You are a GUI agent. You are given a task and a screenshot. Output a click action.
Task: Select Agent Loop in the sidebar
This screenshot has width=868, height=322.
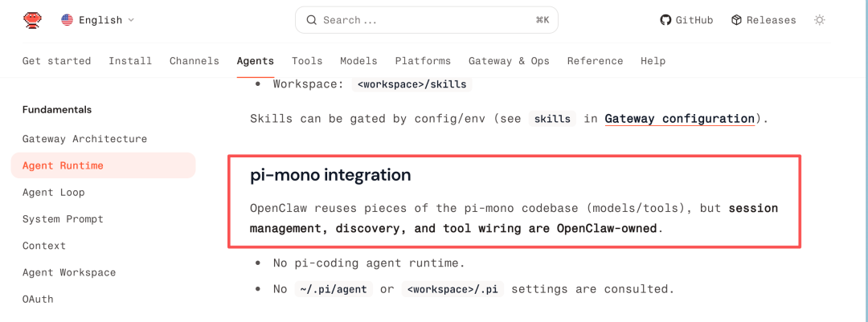coord(53,193)
